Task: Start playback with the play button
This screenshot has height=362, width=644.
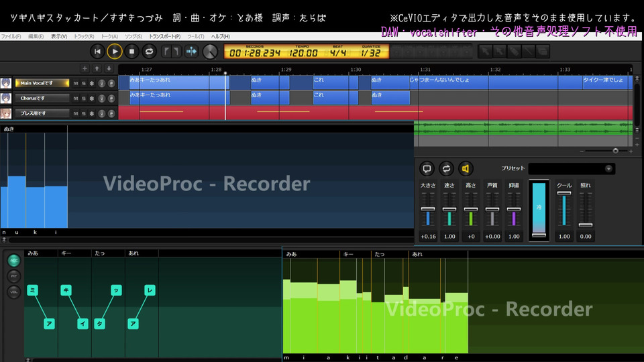Action: (x=115, y=52)
